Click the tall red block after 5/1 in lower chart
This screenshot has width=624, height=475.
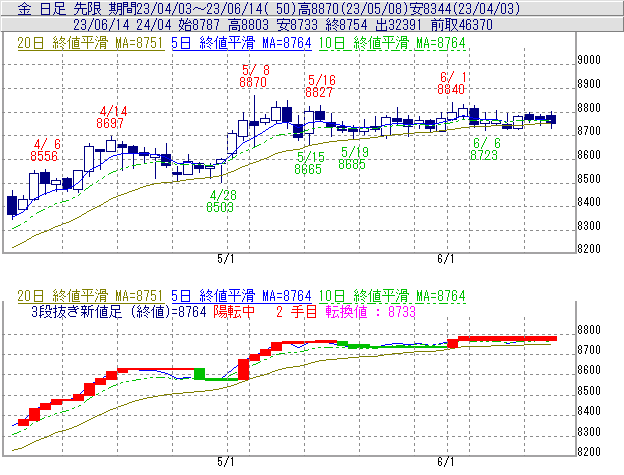[244, 370]
